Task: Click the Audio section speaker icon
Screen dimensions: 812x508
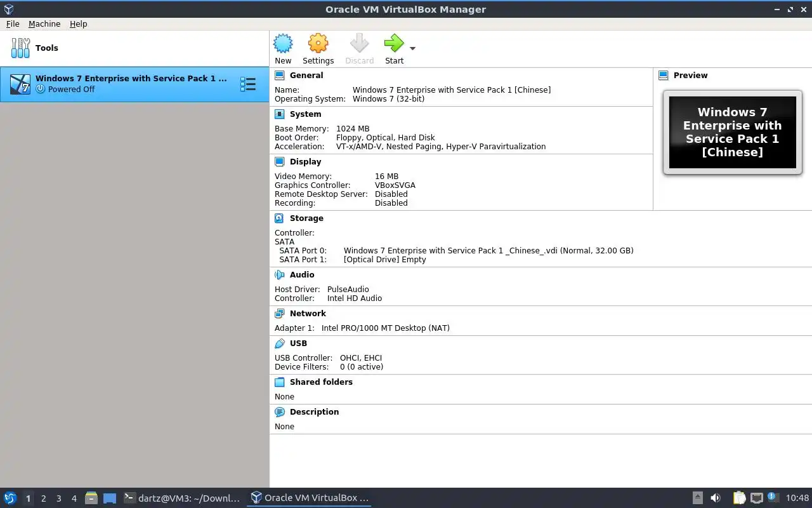Action: pos(280,275)
